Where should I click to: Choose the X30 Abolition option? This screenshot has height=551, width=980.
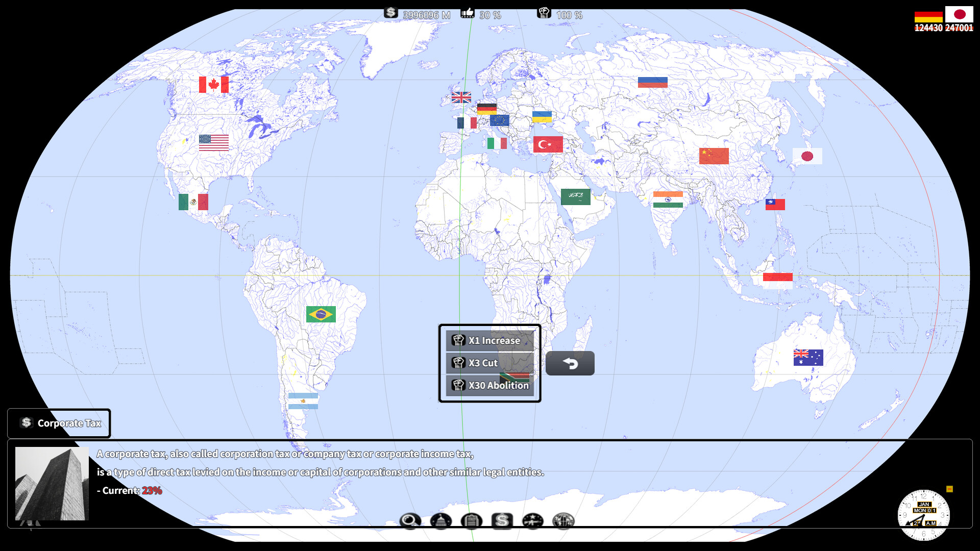point(489,386)
